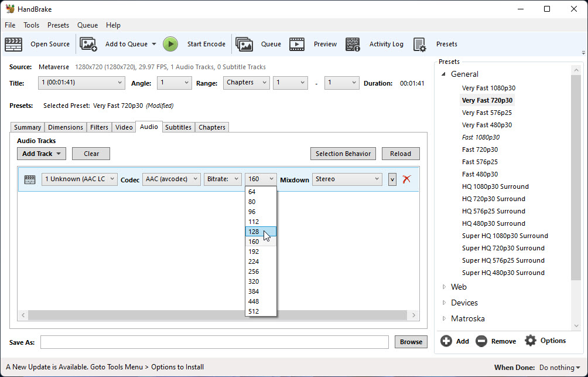Select the Fast 576p25 preset
This screenshot has width=588, height=377.
point(480,162)
